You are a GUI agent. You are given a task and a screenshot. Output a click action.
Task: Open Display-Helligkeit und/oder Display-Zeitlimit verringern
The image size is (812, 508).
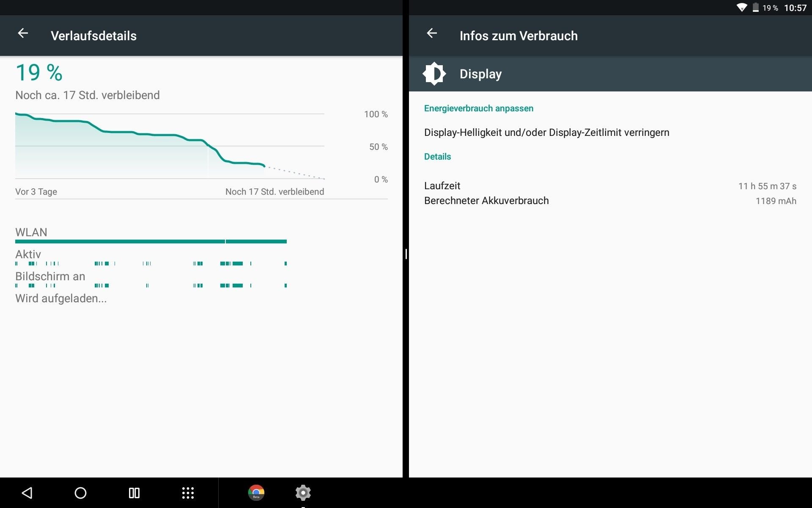point(546,133)
